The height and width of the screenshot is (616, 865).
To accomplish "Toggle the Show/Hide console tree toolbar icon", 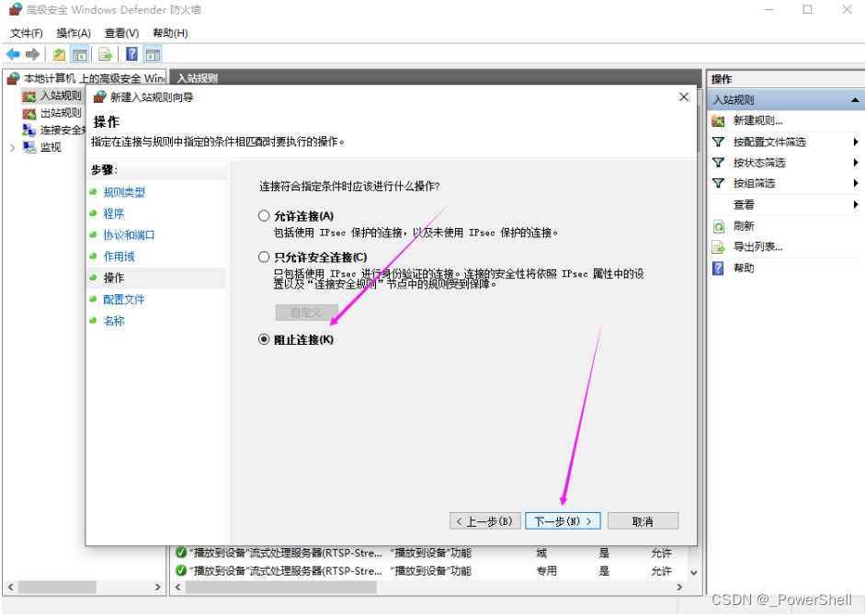I will pos(79,54).
